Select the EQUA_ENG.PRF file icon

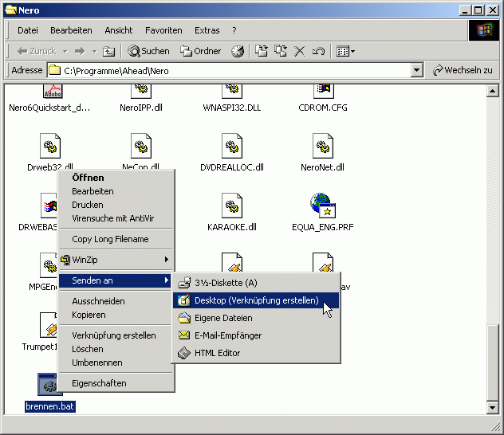pos(323,206)
